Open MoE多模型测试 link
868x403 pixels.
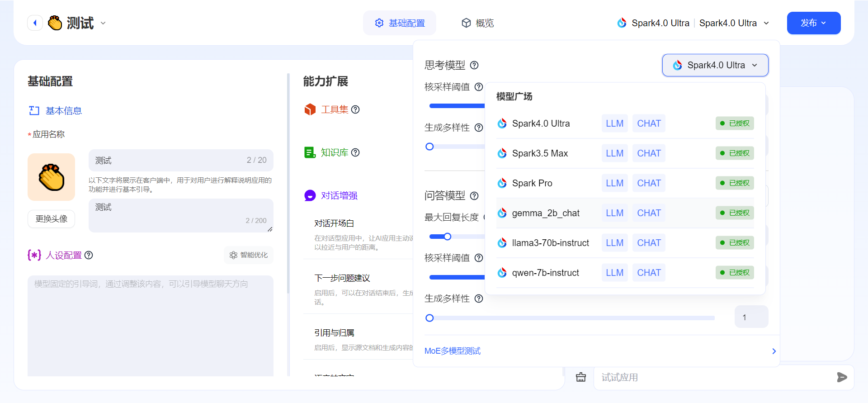pyautogui.click(x=453, y=351)
